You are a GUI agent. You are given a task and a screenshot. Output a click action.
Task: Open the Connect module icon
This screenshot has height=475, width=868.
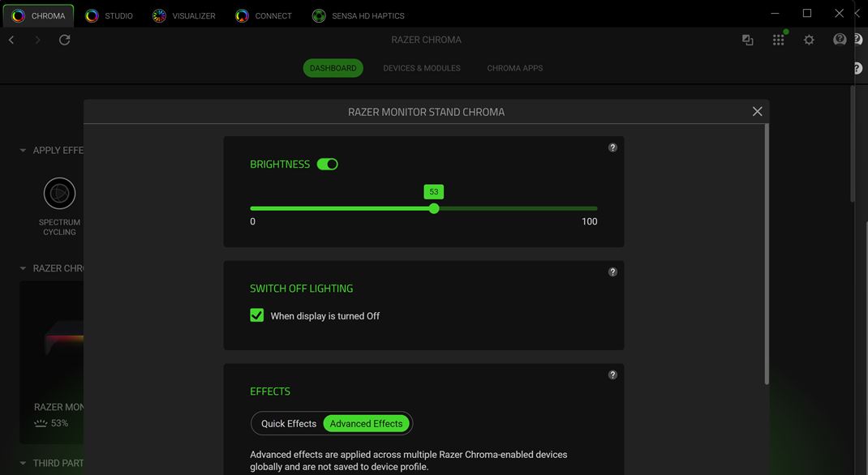(240, 15)
